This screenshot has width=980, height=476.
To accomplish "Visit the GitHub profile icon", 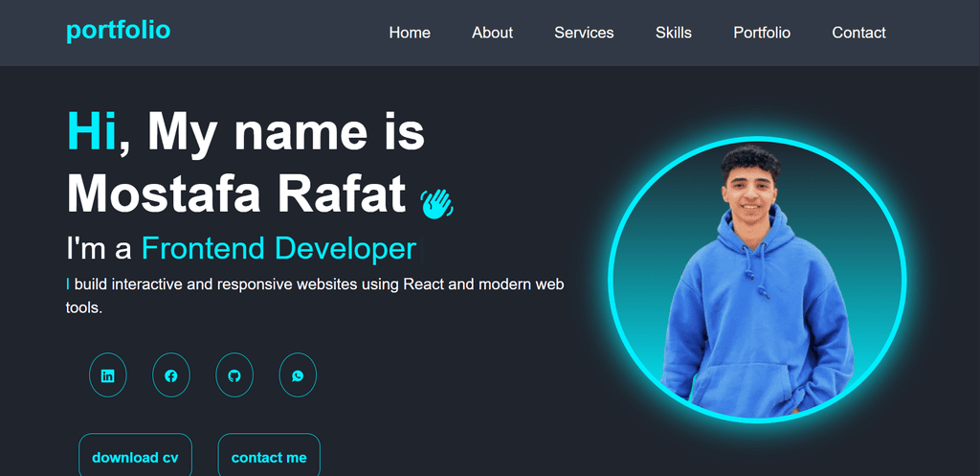I will (234, 375).
